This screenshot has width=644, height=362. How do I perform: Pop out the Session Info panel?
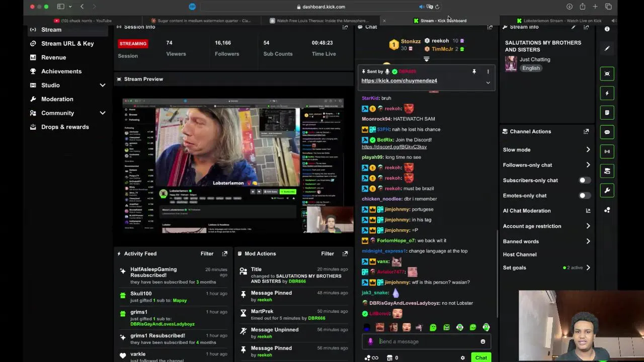pos(345,27)
